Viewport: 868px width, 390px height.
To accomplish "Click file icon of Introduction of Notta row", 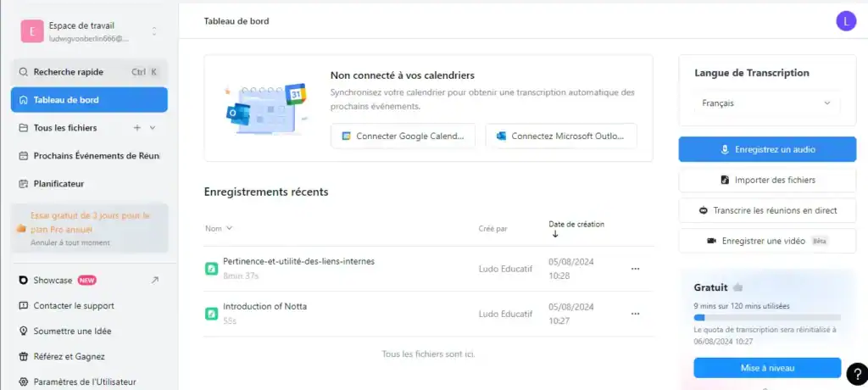I will click(x=211, y=314).
